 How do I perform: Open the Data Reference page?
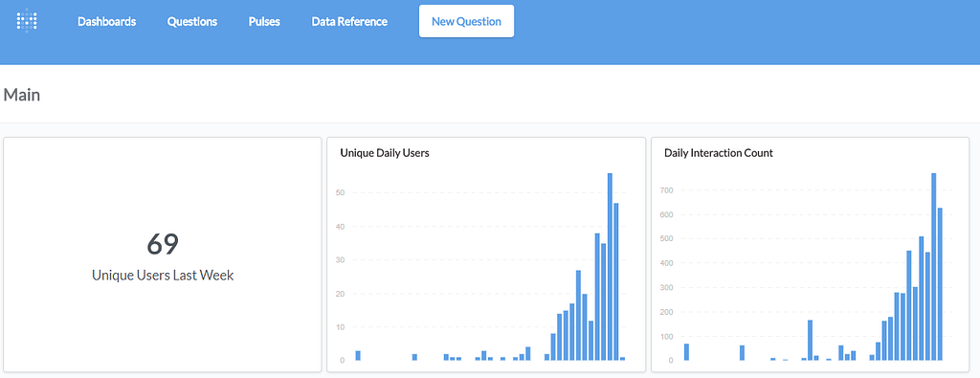coord(349,21)
